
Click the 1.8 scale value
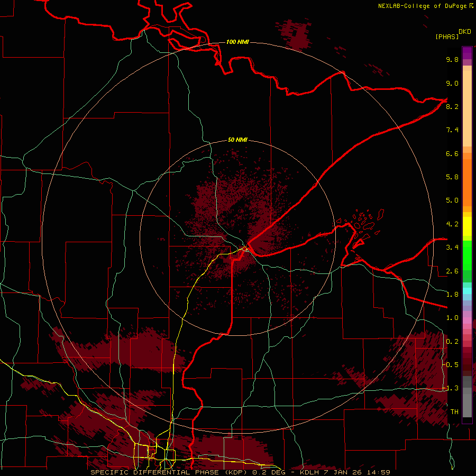452,295
